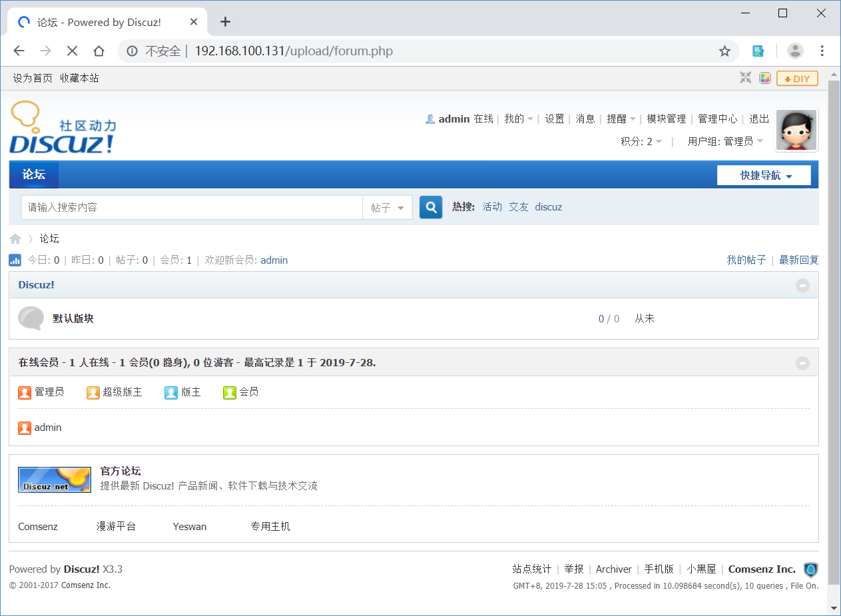
Task: Click the Comsenz shield icon in the footer
Action: [x=810, y=569]
